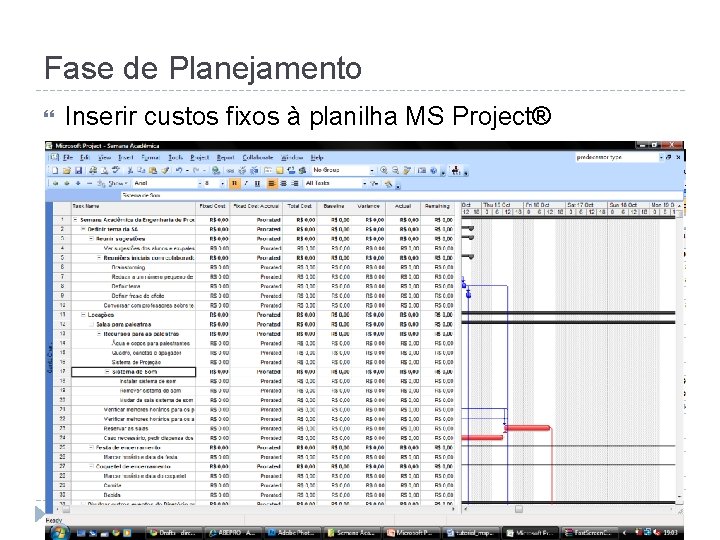
Task: Toggle Underline formatting button
Action: point(257,183)
